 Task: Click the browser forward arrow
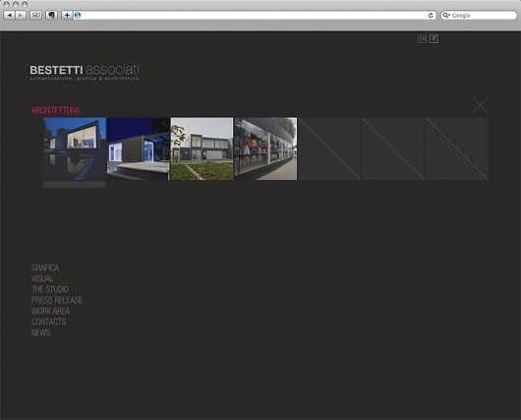21,15
